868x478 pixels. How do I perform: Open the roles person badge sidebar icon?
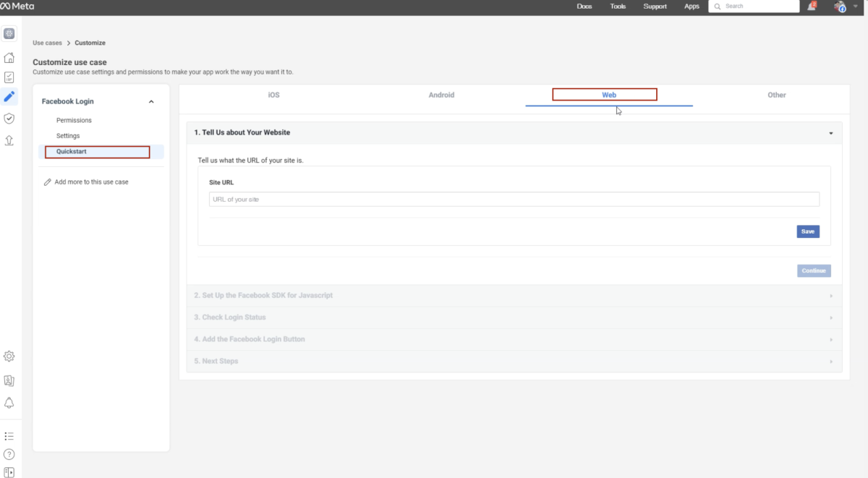click(9, 380)
